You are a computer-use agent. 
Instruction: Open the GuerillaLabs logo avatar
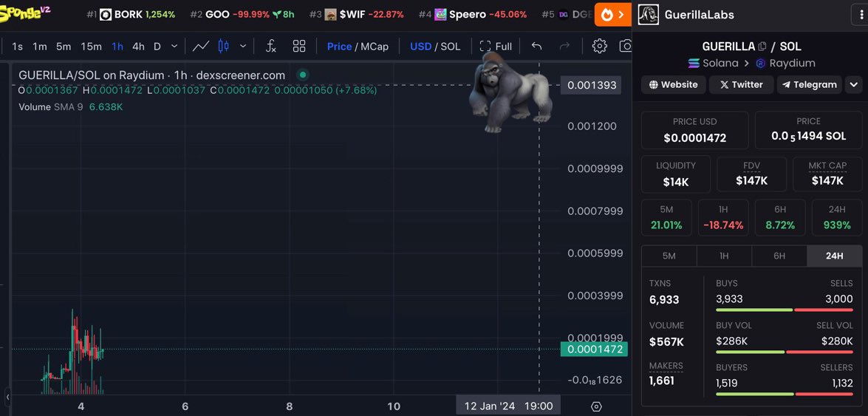click(x=649, y=14)
